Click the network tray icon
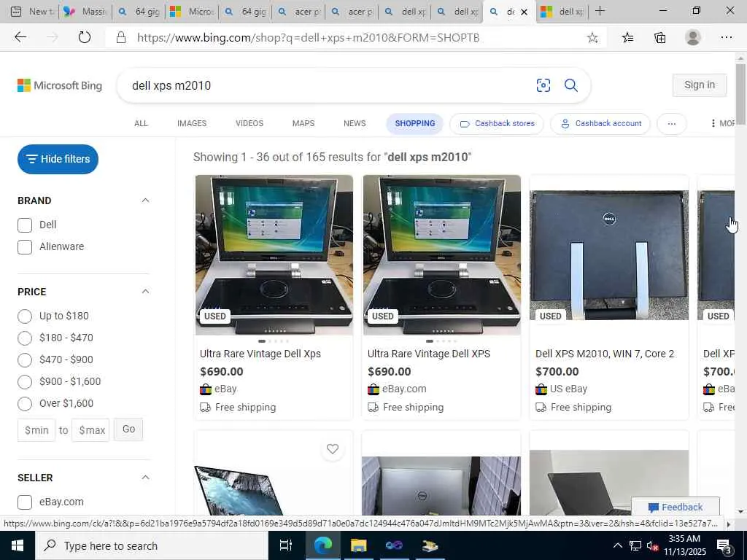This screenshot has height=560, width=747. click(635, 545)
